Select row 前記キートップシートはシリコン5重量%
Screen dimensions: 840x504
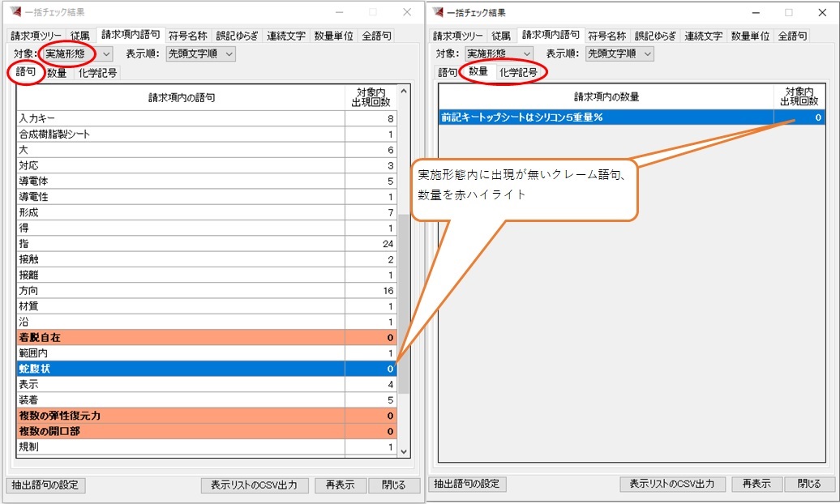[x=632, y=117]
